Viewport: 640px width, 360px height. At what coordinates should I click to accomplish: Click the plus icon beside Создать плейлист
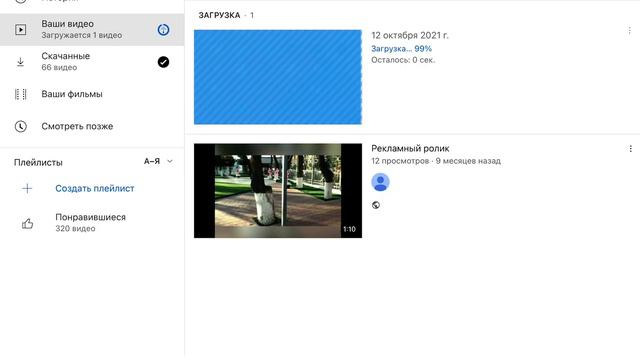pos(27,188)
